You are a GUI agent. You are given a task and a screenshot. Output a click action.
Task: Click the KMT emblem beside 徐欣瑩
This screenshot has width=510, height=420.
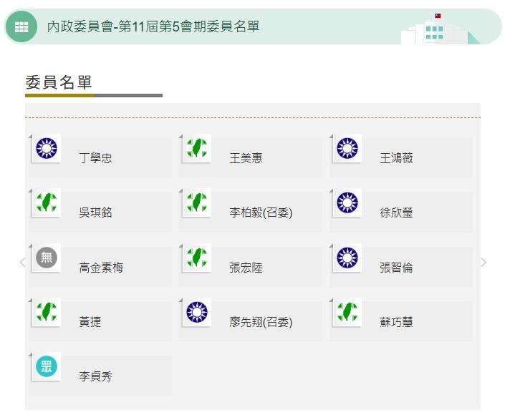(347, 203)
